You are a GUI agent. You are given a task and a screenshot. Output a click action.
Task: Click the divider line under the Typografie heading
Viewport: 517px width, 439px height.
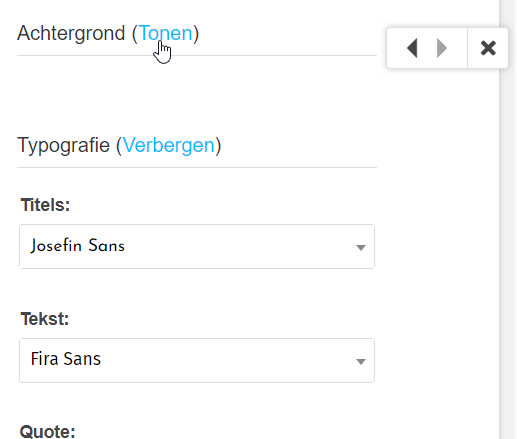(197, 168)
